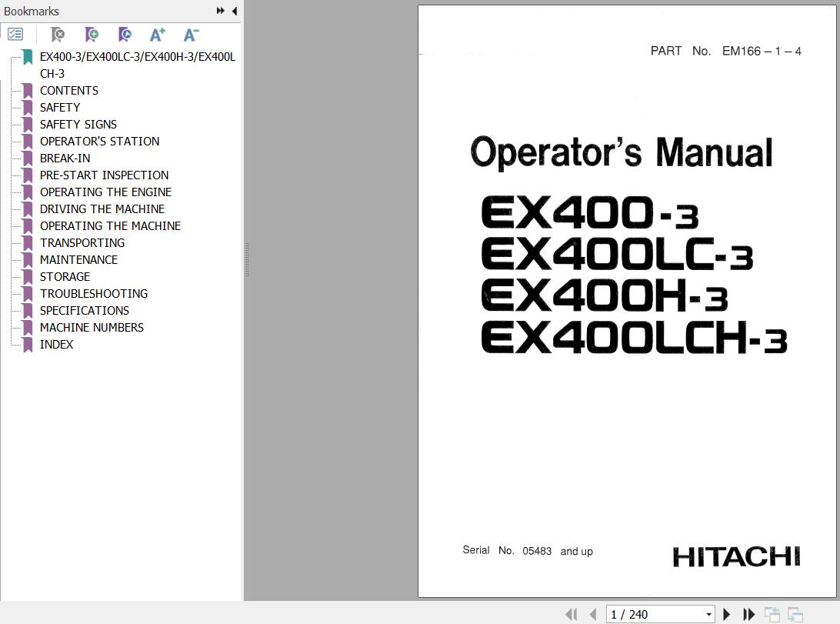Jump to the last page button
This screenshot has height=624, width=840.
coord(749,614)
